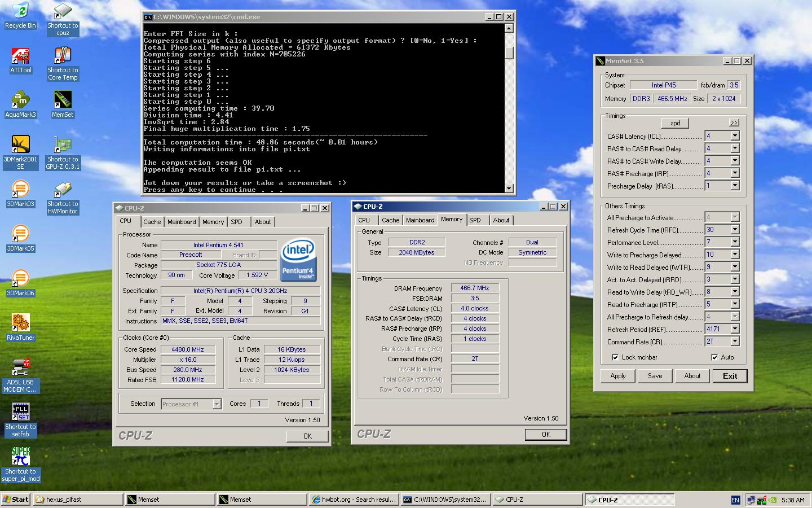Open the Recycle Bin desktop icon

[x=20, y=16]
